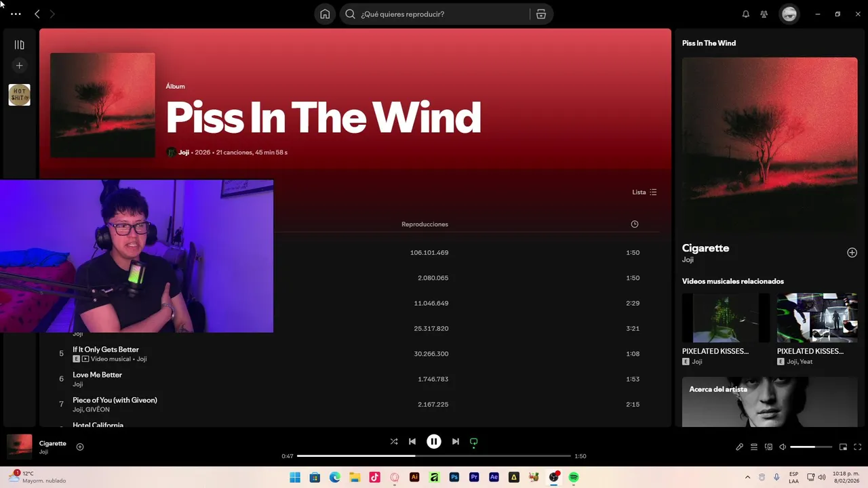Click the large cover in Now Playing panel
868x488 pixels.
[x=770, y=145]
